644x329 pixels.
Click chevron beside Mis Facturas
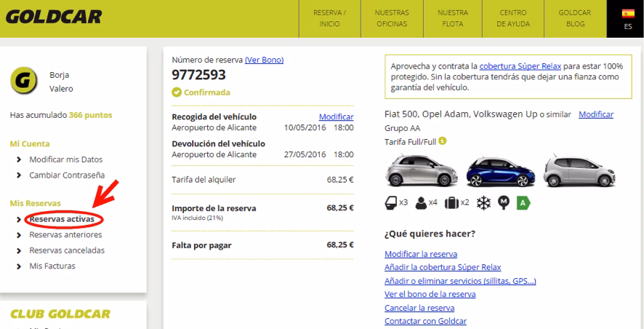click(18, 266)
